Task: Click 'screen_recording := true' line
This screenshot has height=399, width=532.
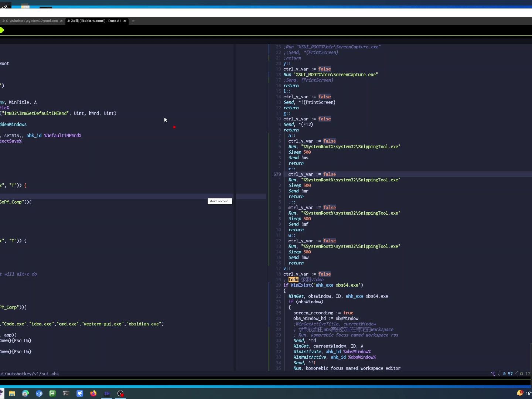Action: click(x=323, y=313)
